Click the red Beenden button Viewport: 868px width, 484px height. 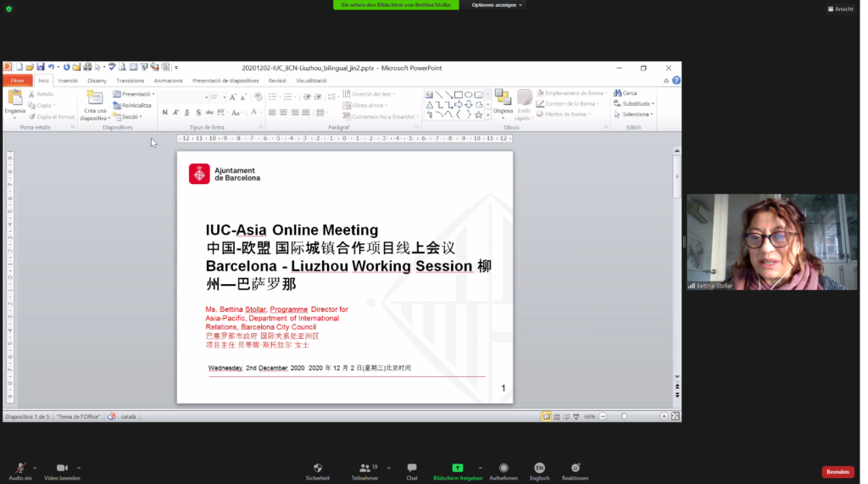[837, 471]
